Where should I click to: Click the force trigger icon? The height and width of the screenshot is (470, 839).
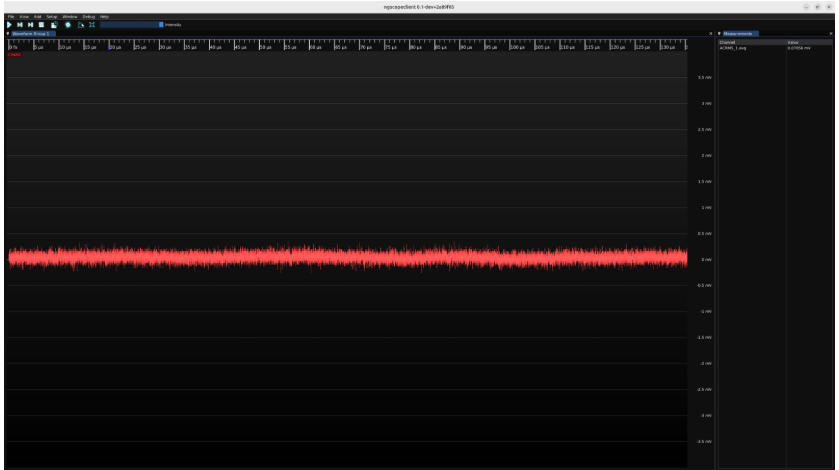point(31,24)
